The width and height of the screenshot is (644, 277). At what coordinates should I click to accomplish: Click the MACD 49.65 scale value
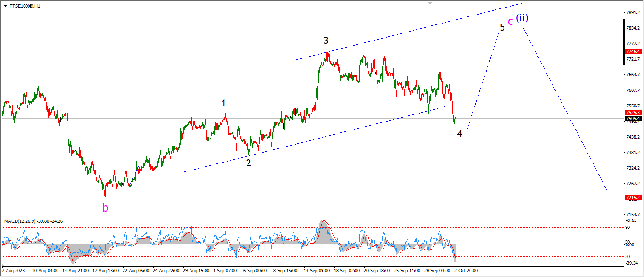pyautogui.click(x=632, y=220)
